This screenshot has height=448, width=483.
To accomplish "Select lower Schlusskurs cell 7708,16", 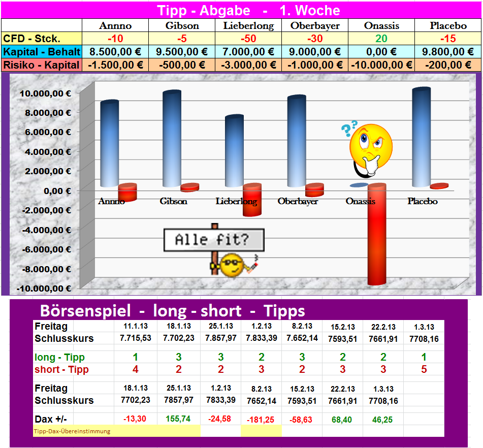I will tap(383, 401).
